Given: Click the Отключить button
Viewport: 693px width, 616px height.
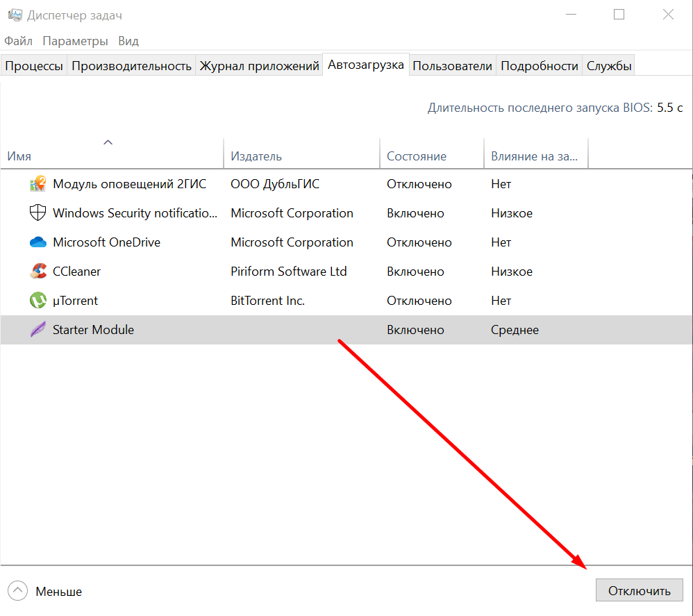Looking at the screenshot, I should click(639, 590).
